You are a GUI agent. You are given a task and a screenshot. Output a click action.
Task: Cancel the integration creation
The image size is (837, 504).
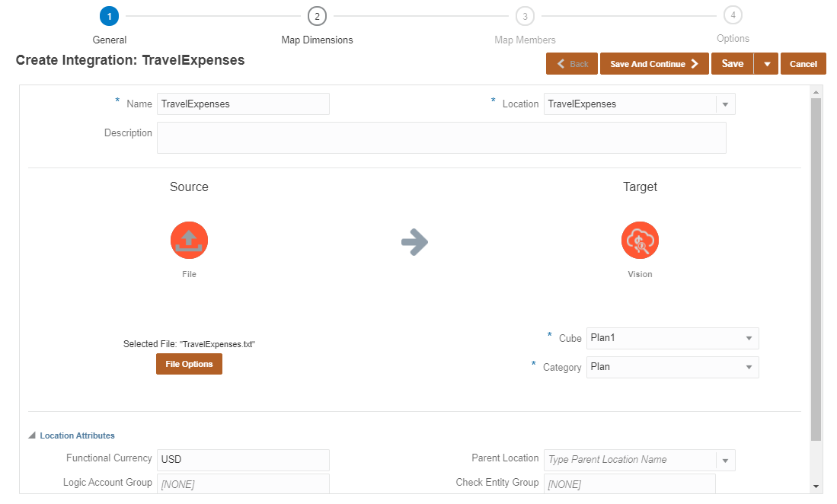pos(803,64)
